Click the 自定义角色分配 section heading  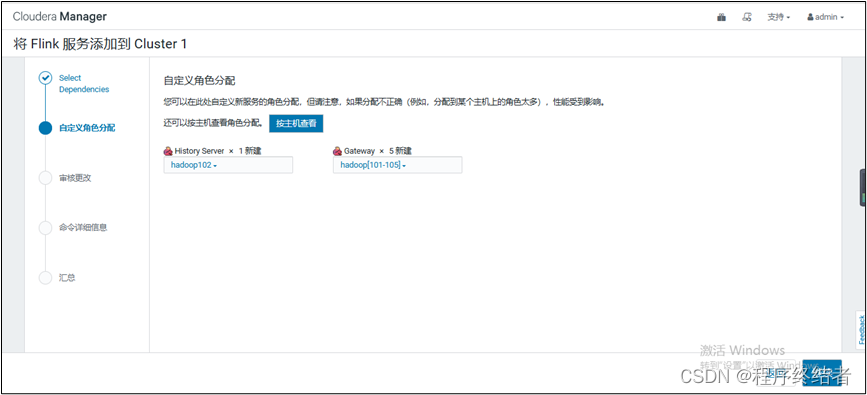[x=200, y=81]
